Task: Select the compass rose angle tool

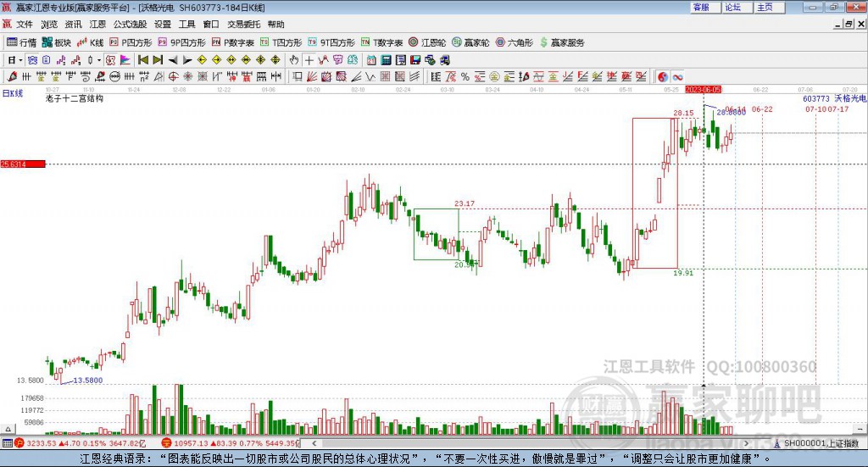Action: click(187, 77)
